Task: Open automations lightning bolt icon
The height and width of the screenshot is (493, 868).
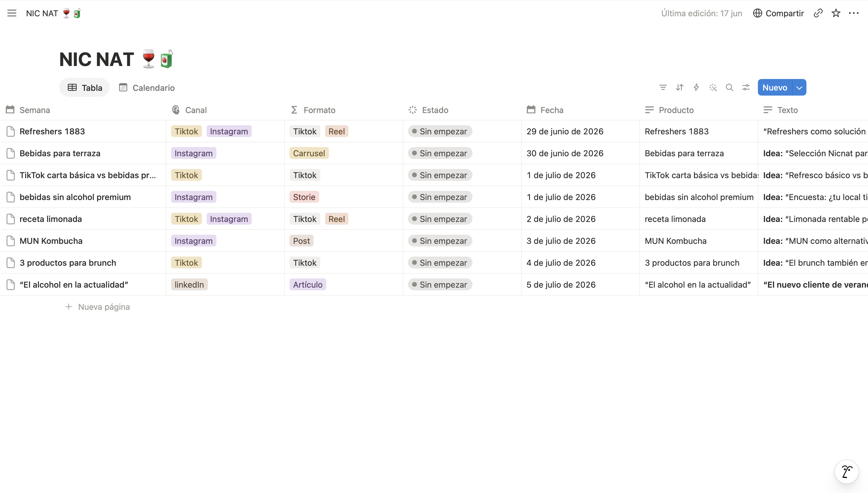Action: tap(696, 88)
